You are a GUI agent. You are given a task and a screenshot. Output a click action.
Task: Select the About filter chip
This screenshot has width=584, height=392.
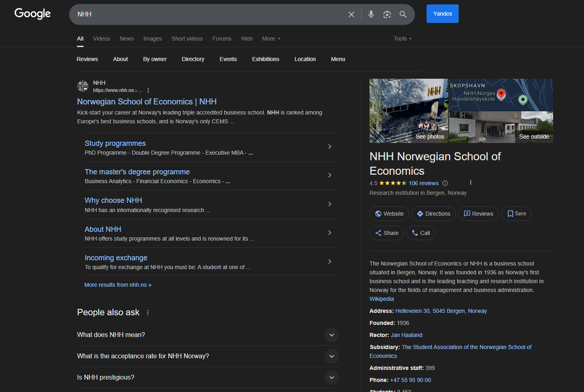[120, 59]
